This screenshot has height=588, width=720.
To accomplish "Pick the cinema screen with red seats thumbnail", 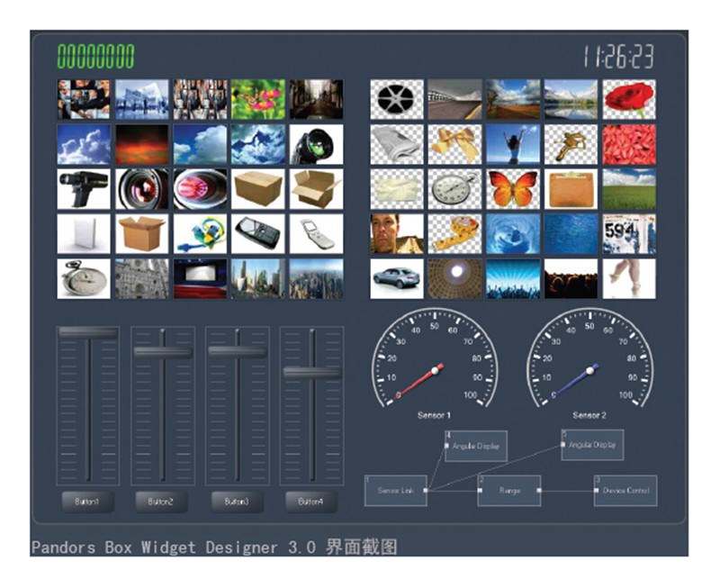I will click(200, 279).
